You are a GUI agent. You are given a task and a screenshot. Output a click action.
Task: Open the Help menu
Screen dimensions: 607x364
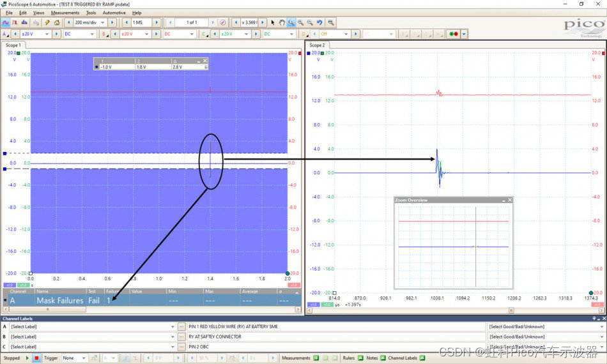pos(137,13)
